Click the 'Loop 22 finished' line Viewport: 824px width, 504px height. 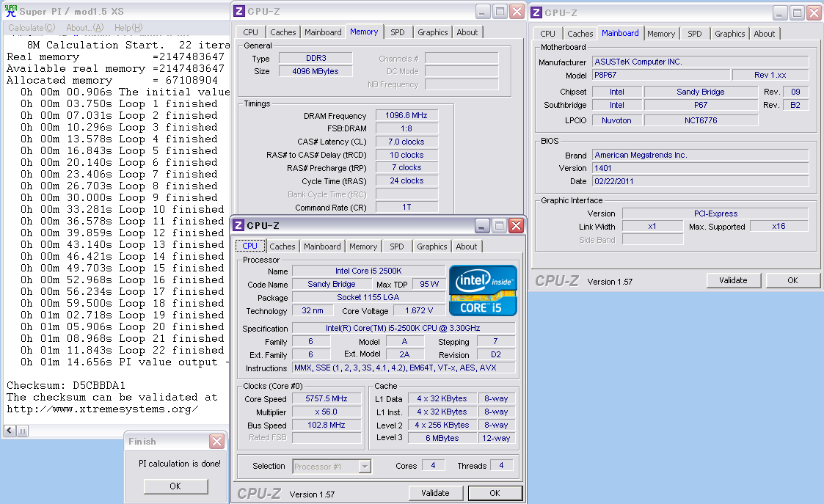click(122, 351)
